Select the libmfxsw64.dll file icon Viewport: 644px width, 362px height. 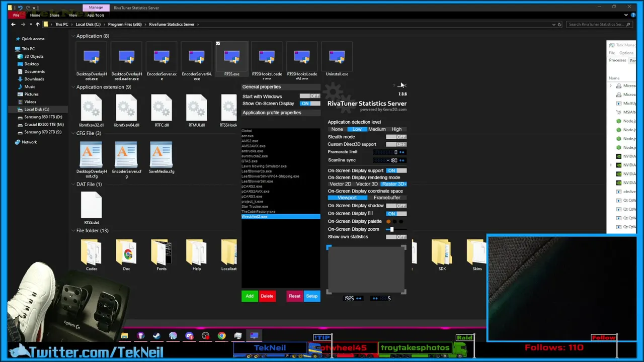click(x=126, y=108)
